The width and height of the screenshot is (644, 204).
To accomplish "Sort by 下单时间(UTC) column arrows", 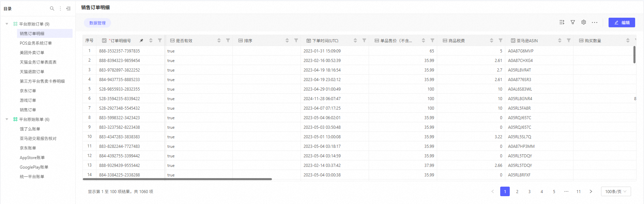I will [x=355, y=41].
